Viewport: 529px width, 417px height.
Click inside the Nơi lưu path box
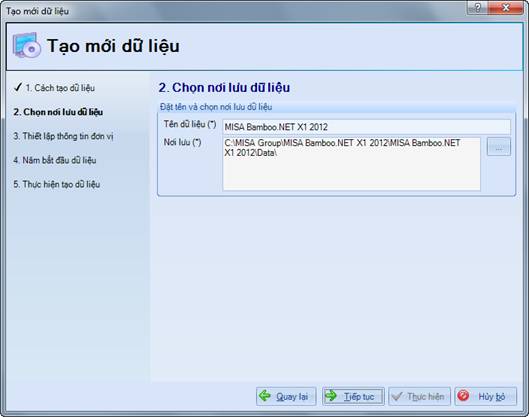pos(351,164)
